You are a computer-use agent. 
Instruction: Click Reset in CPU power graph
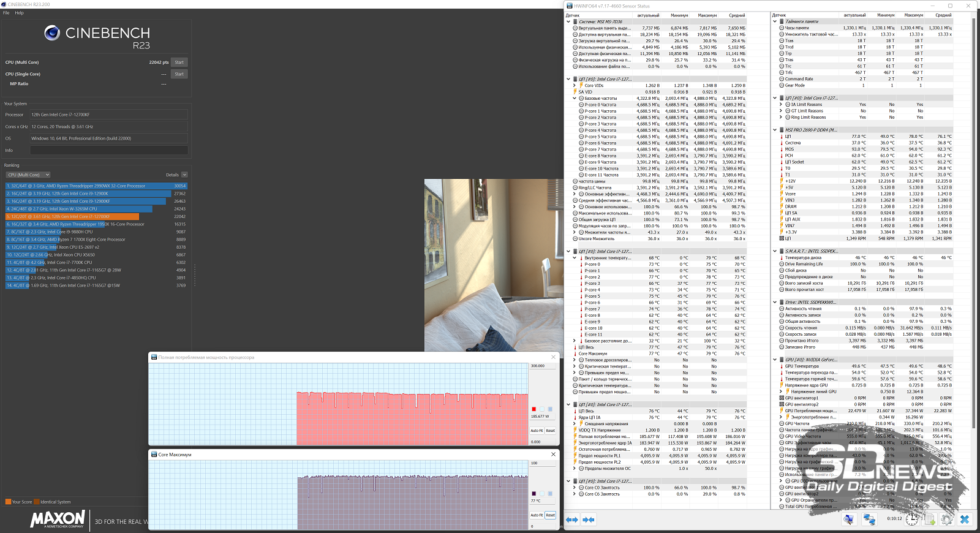pyautogui.click(x=550, y=431)
